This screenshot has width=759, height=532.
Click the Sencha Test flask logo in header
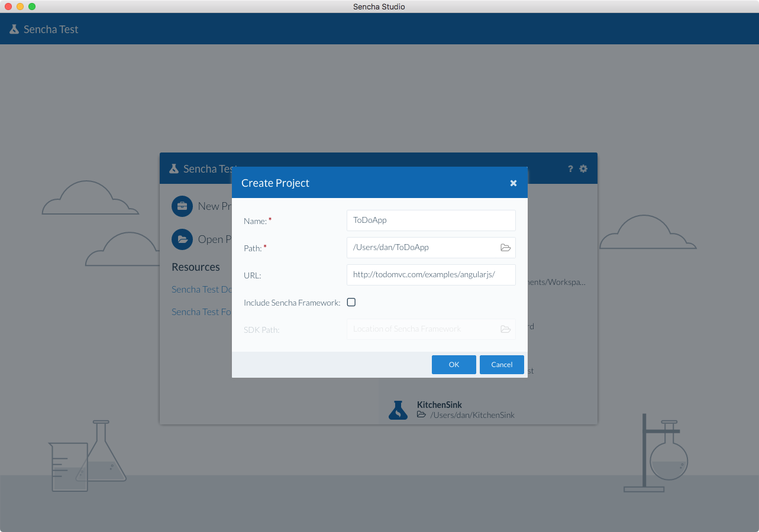[x=14, y=29]
